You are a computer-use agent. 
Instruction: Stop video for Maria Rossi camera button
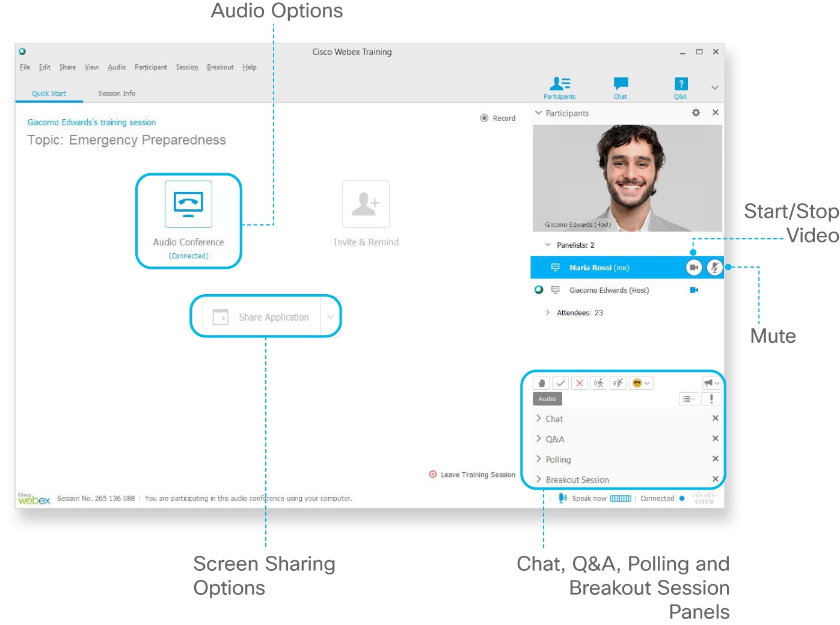pos(694,267)
